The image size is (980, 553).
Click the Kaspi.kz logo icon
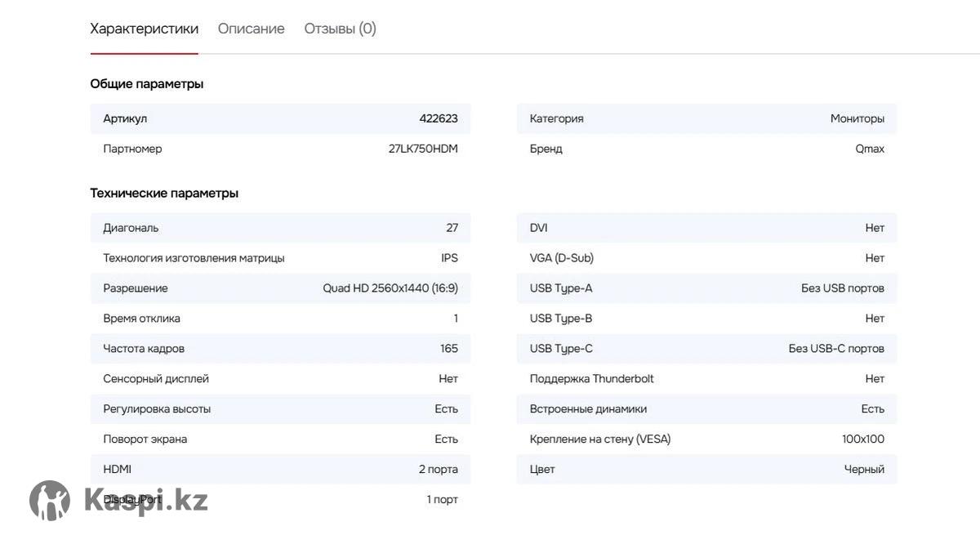50,501
